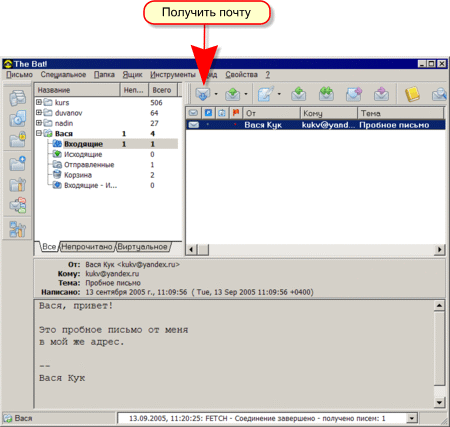Switch to the Непрочитано tab

(87, 247)
